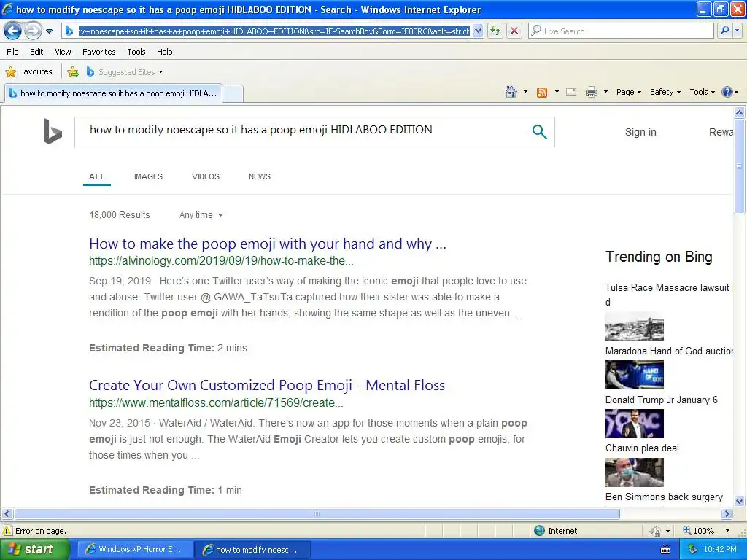Click the Error on page warning icon
The image size is (747, 560).
pos(7,531)
